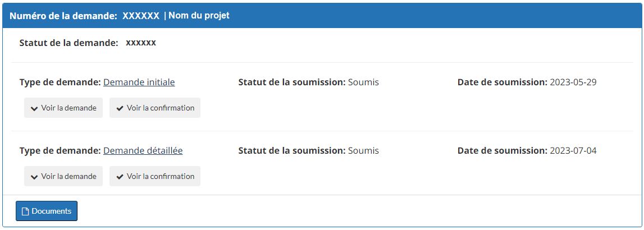Open the Demande initiale link
Image resolution: width=644 pixels, height=230 pixels.
tap(139, 82)
